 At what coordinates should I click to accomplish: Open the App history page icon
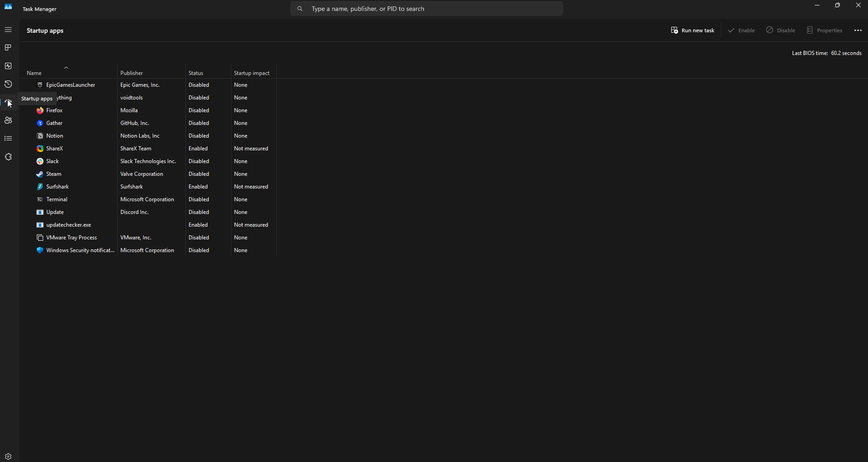click(x=8, y=84)
